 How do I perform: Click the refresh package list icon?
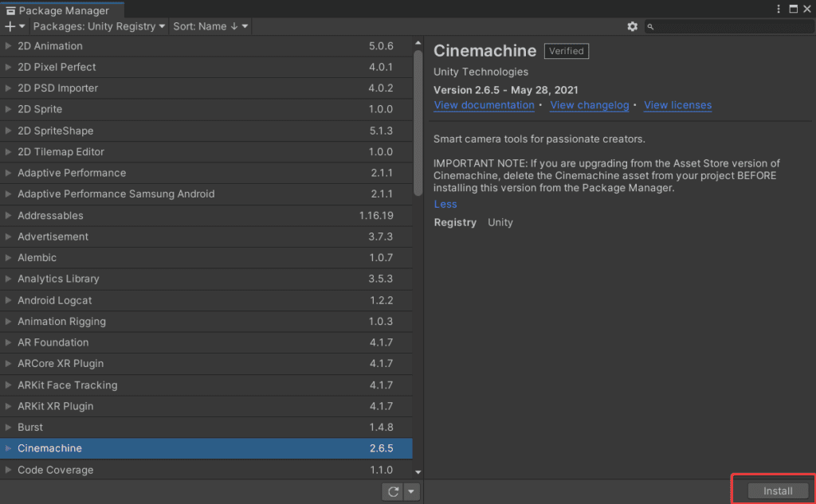(x=393, y=491)
